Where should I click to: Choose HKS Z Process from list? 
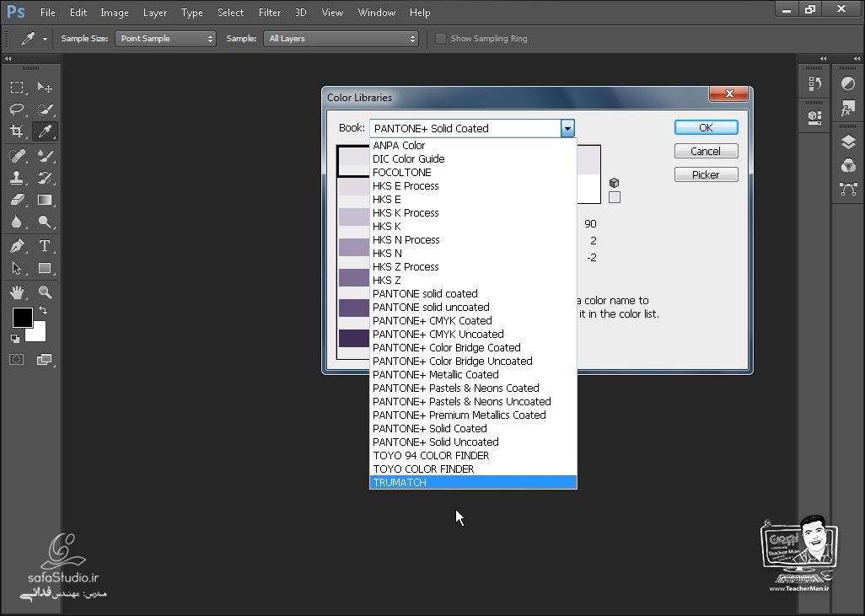[473, 267]
